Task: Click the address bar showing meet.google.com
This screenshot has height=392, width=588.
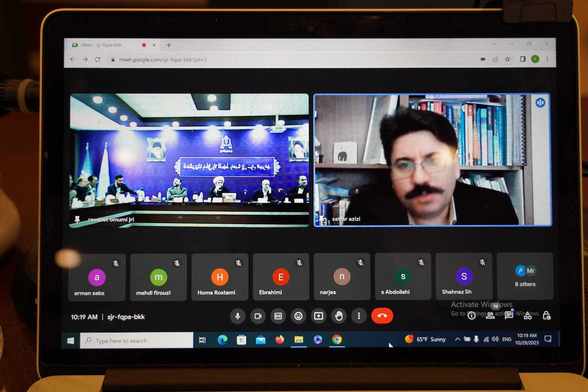Action: (290, 60)
